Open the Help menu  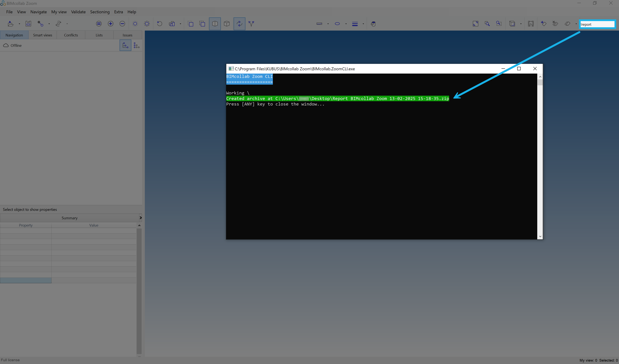tap(132, 12)
